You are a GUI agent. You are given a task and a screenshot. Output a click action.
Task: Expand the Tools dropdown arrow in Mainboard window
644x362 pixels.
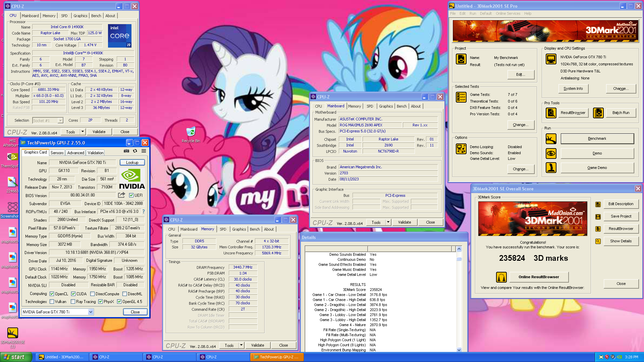coord(388,222)
